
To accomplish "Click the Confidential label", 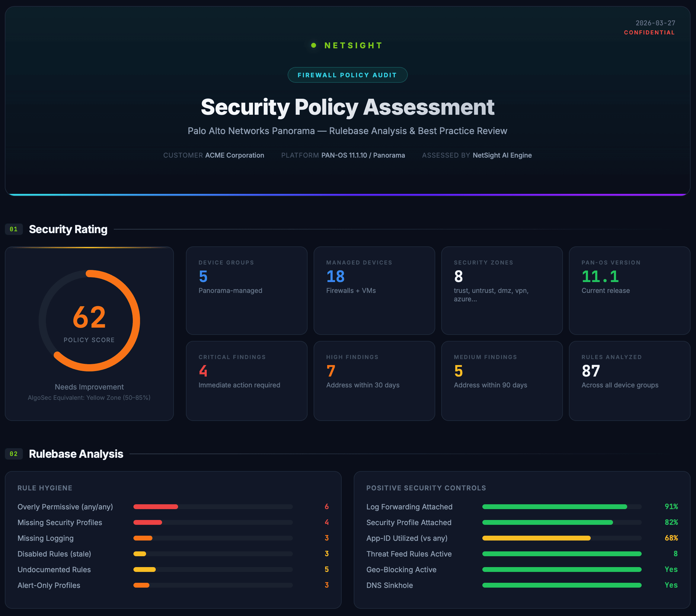I will click(649, 32).
